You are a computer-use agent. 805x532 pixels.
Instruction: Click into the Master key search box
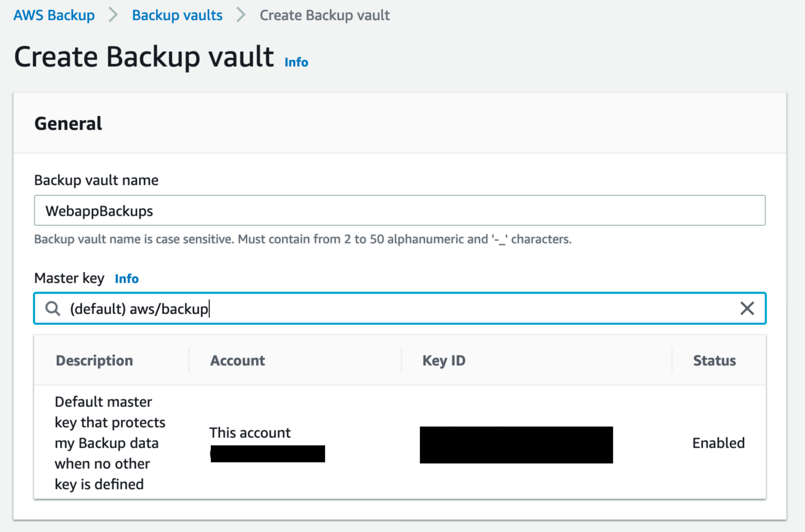pos(399,308)
